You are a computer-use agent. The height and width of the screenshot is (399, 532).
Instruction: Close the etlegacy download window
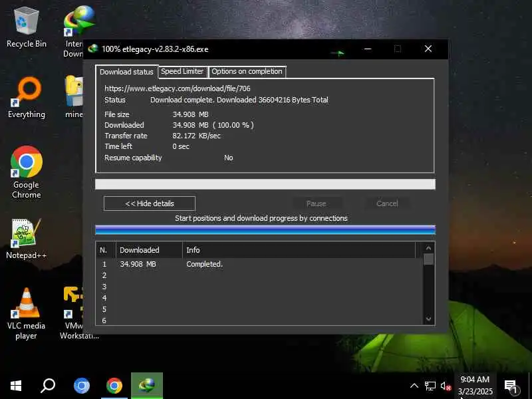click(428, 49)
